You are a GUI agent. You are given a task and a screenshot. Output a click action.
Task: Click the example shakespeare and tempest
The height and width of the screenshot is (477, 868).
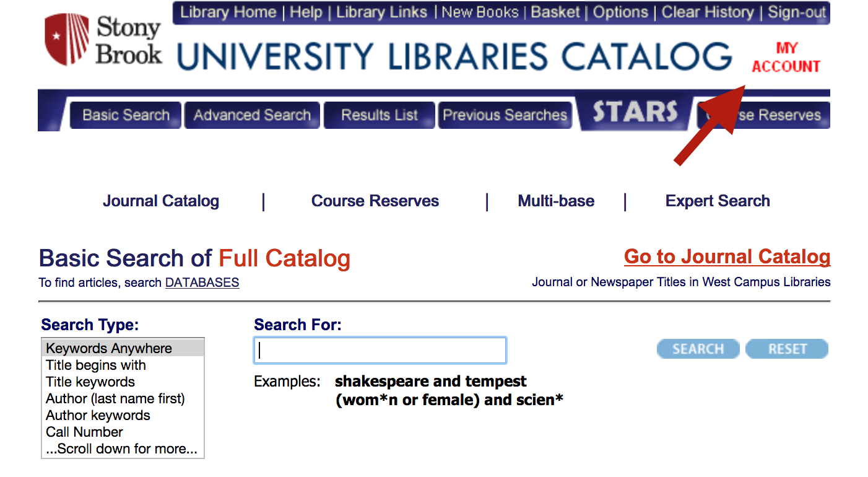[x=431, y=381]
